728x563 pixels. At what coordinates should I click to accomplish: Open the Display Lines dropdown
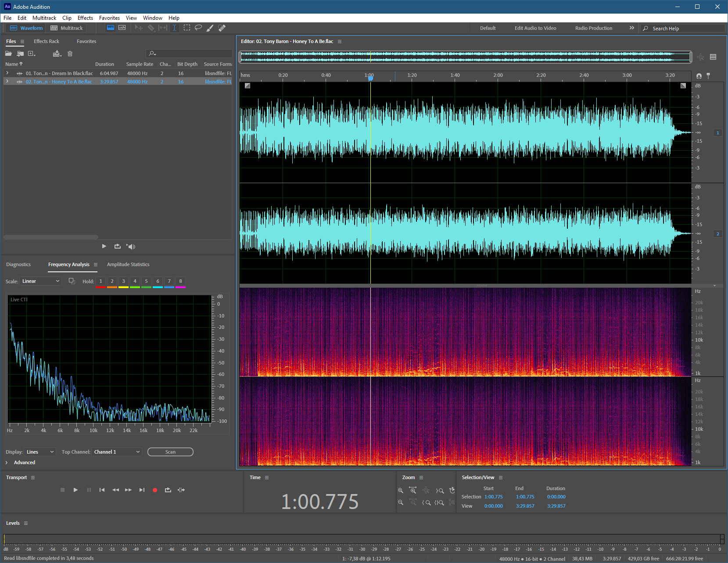pyautogui.click(x=40, y=452)
